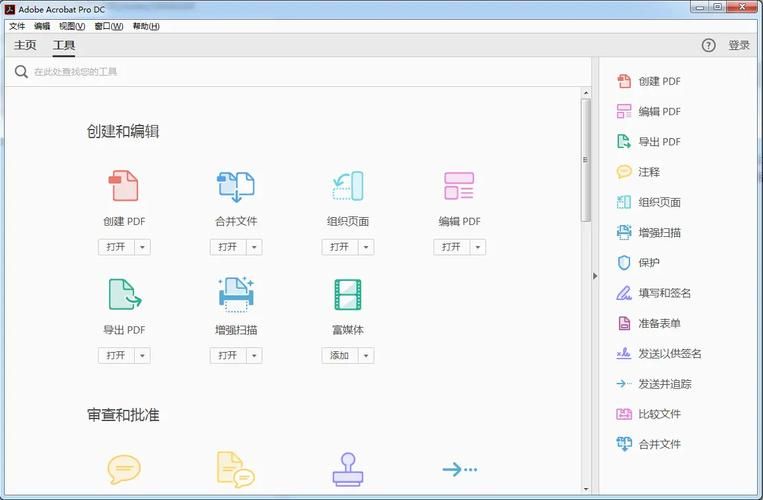Click the vertical scrollbar thumb

click(586, 161)
